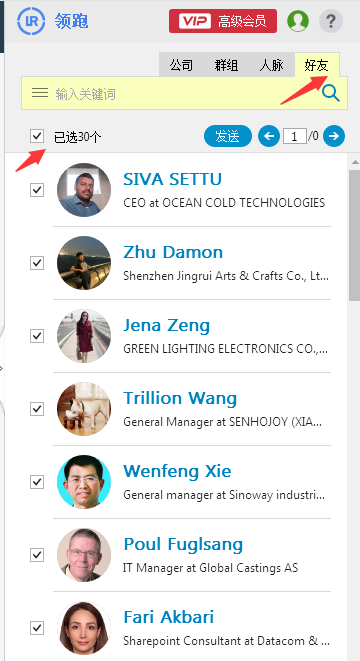
Task: Uncheck Jena Zeng's checkbox
Action: (37, 336)
